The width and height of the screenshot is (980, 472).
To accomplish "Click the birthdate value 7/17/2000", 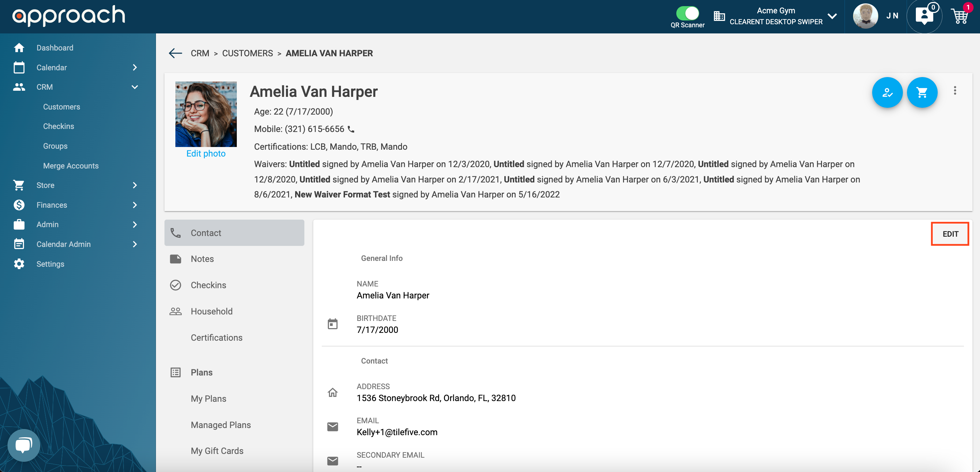I will click(x=377, y=330).
